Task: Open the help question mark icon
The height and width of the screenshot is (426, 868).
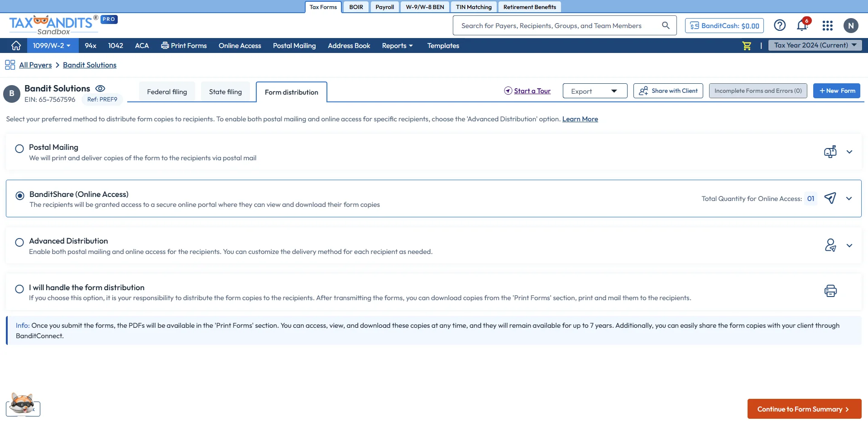Action: click(x=780, y=25)
